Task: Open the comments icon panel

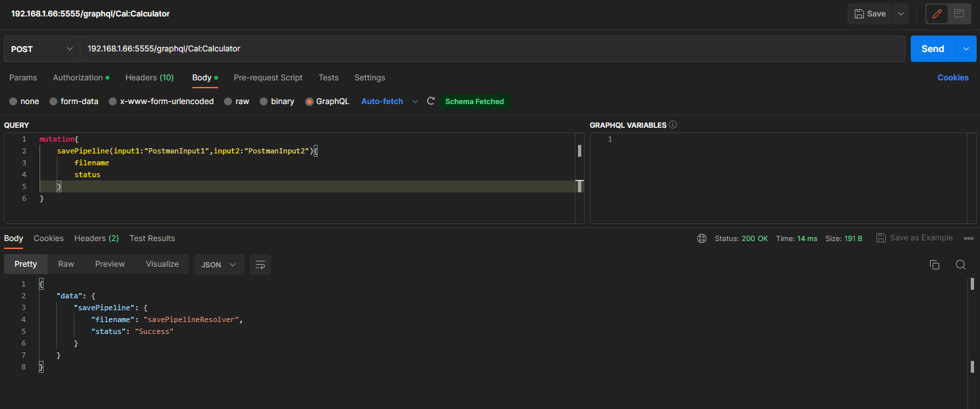Action: [959, 14]
